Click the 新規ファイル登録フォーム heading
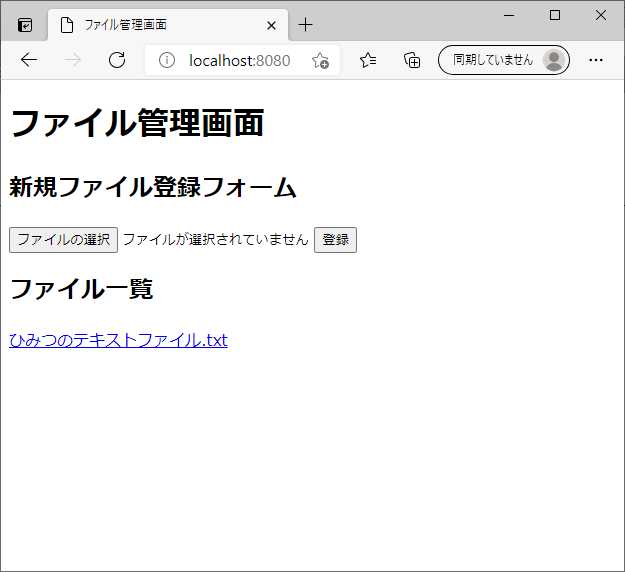This screenshot has height=572, width=625. point(153,187)
